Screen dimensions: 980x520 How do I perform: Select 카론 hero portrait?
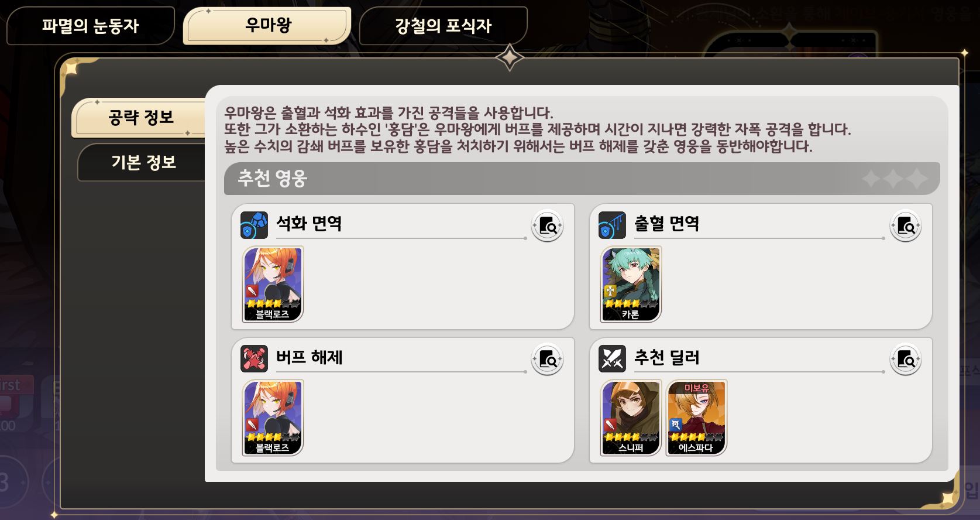pyautogui.click(x=631, y=284)
